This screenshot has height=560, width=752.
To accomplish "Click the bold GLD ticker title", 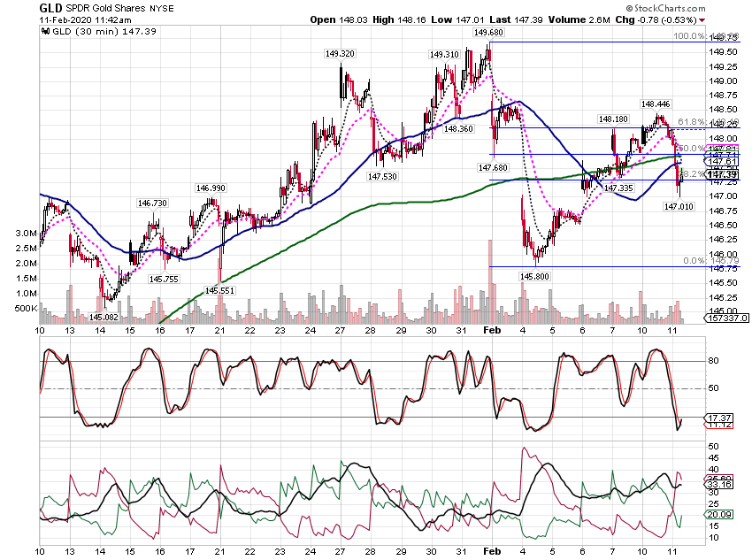I will 50,8.
